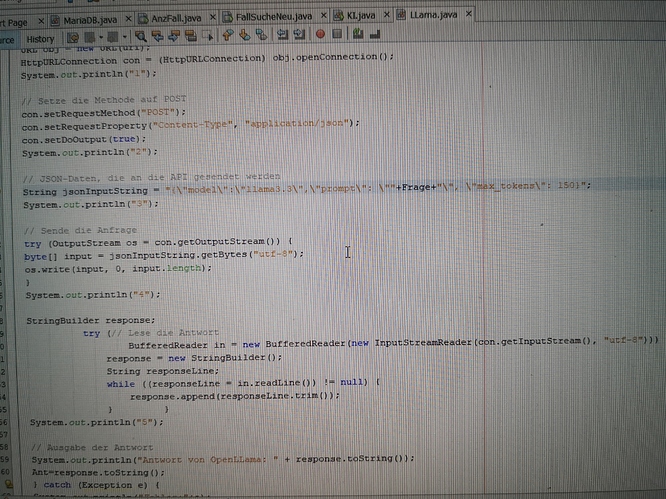Select the LLama.java tab
The image size is (666, 499).
[434, 15]
